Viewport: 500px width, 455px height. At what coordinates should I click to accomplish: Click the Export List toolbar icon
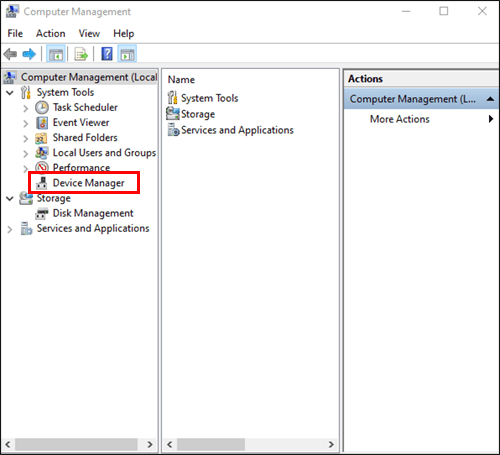(x=81, y=54)
